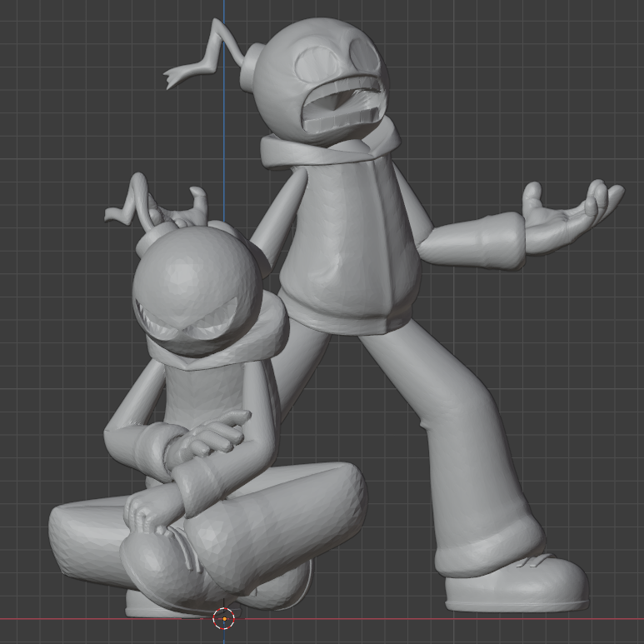Click the standing character's shoe
Image resolution: width=644 pixels, height=644 pixels.
[x=517, y=583]
